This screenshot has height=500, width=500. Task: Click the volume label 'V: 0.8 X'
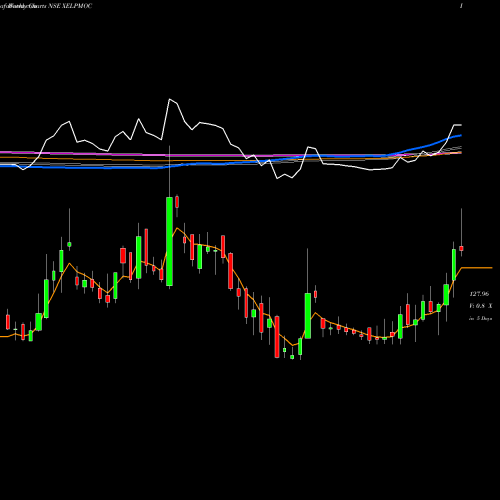[x=481, y=306]
